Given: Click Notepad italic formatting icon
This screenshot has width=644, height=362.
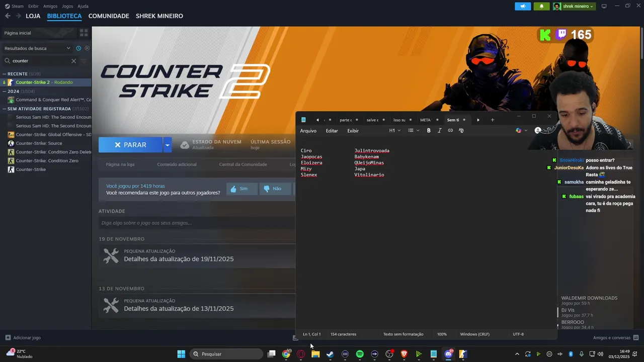Looking at the screenshot, I should 439,131.
